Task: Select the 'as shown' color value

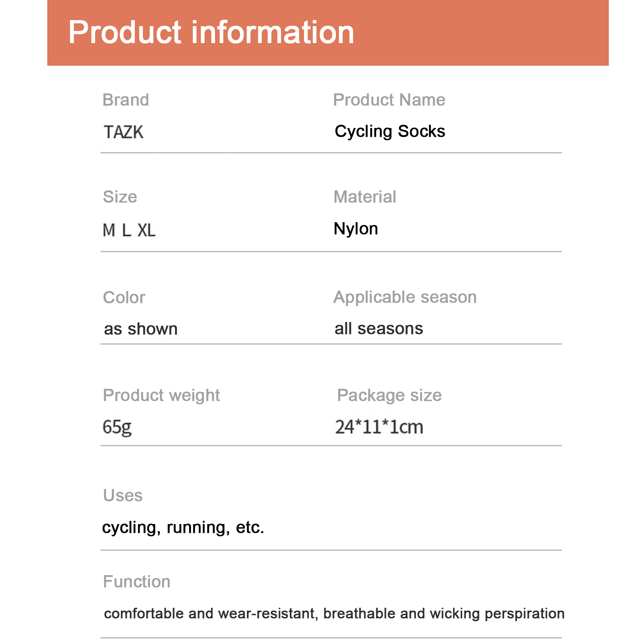Action: [x=140, y=329]
